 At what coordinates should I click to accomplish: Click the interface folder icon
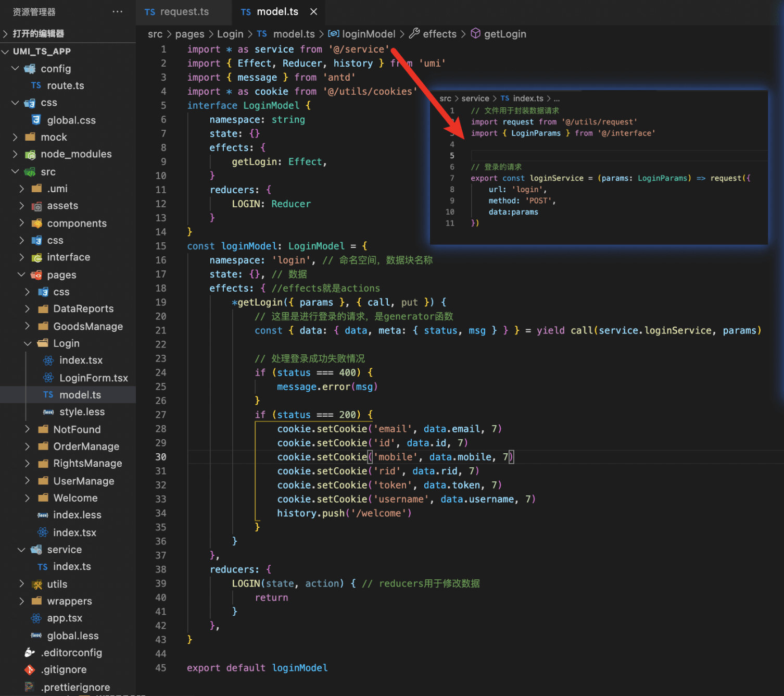(36, 257)
